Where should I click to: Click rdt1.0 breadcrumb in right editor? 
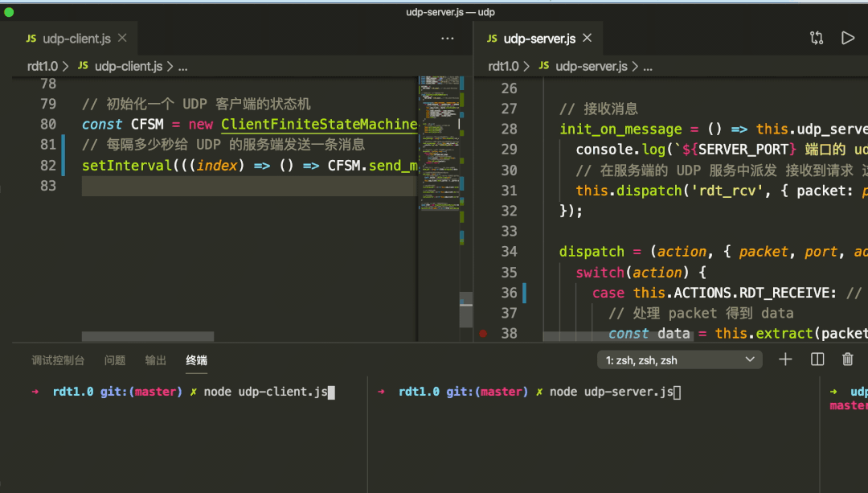[503, 67]
